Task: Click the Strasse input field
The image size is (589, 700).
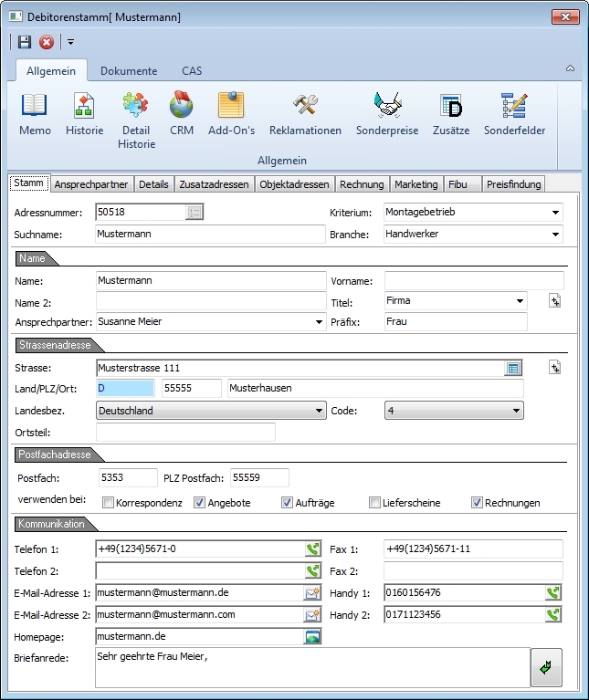Action: click(x=300, y=369)
